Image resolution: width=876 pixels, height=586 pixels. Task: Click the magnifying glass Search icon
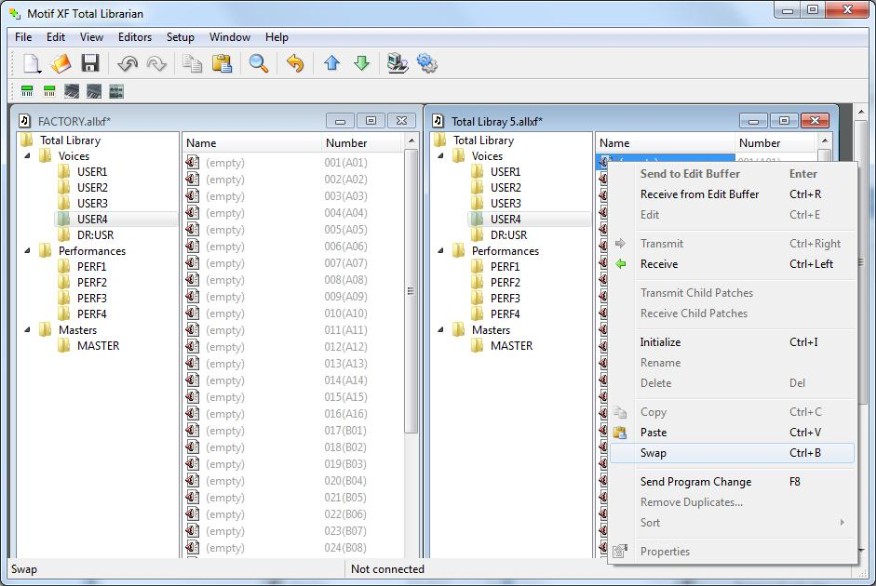[x=258, y=64]
